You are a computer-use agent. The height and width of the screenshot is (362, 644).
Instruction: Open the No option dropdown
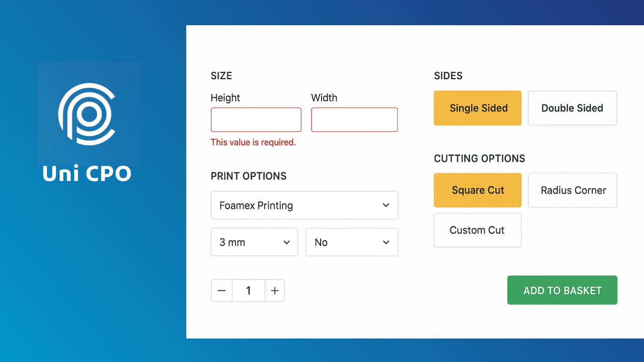pos(352,242)
